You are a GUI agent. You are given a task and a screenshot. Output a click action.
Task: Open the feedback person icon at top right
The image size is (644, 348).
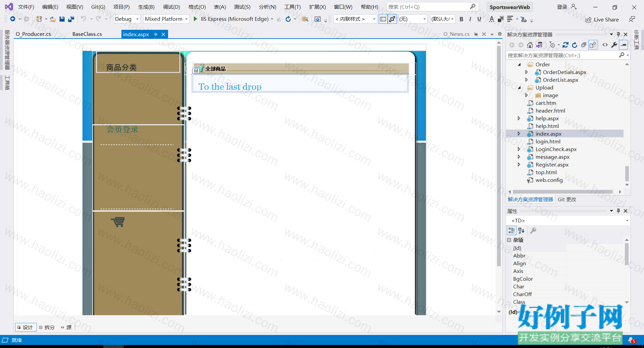[x=632, y=19]
